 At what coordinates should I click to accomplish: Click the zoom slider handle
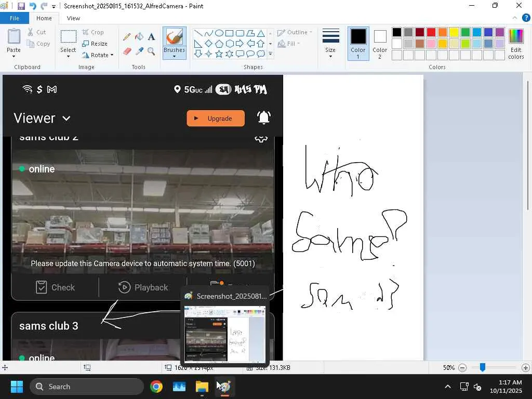click(483, 367)
